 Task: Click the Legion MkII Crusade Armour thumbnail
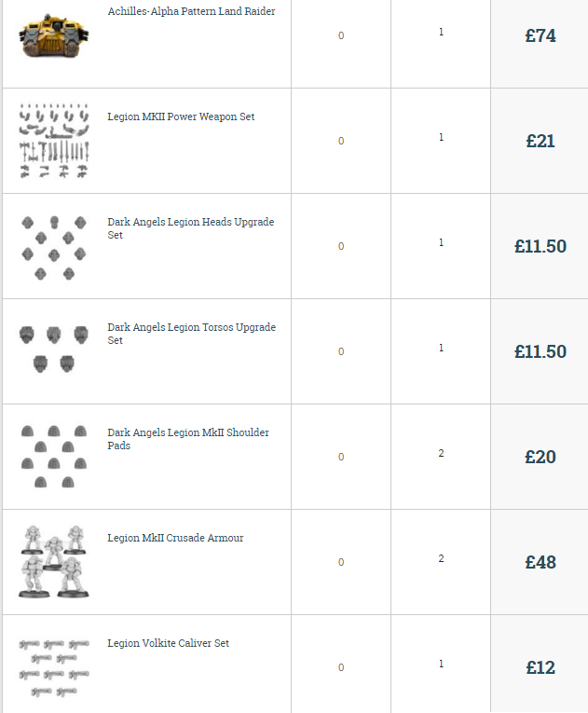click(x=54, y=561)
